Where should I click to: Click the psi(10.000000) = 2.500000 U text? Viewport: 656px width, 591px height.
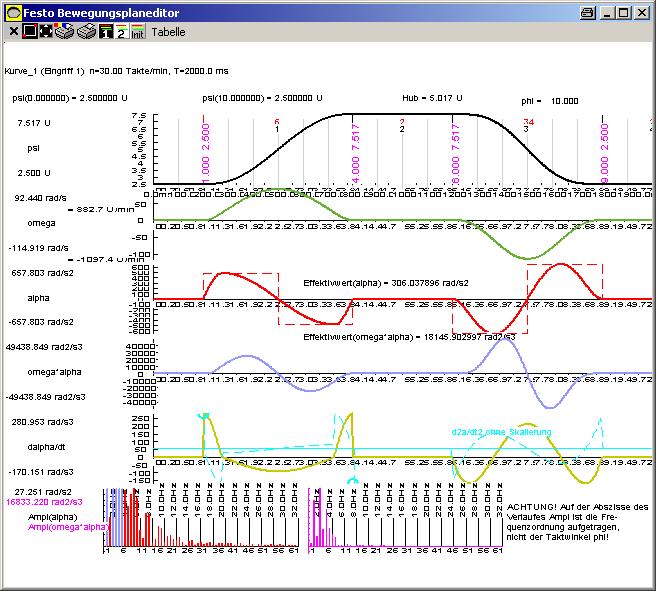coord(262,98)
